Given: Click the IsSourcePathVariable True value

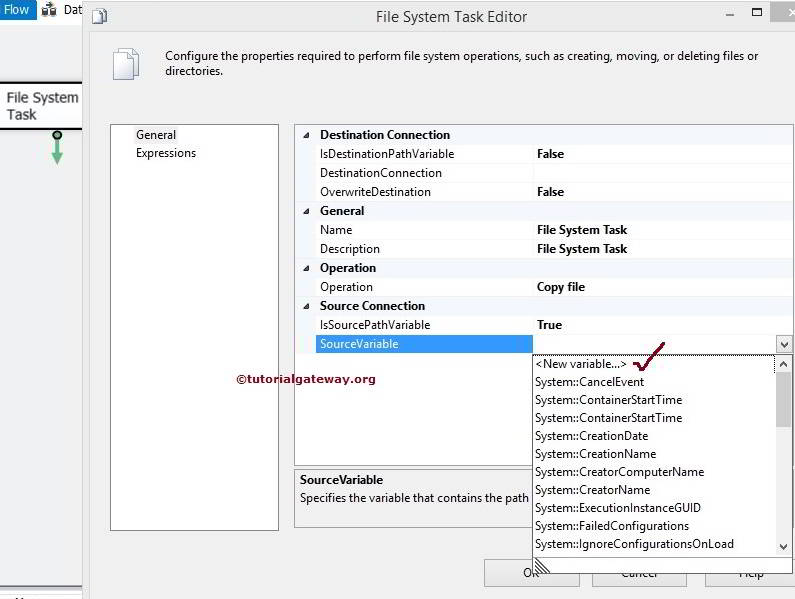Looking at the screenshot, I should click(549, 325).
